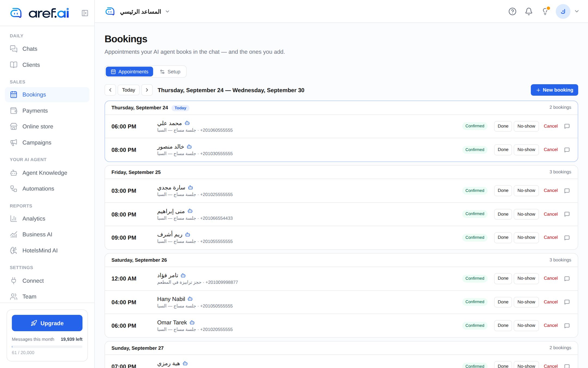588x368 pixels.
Task: Cancel the سارة مجدي booking
Action: point(550,191)
